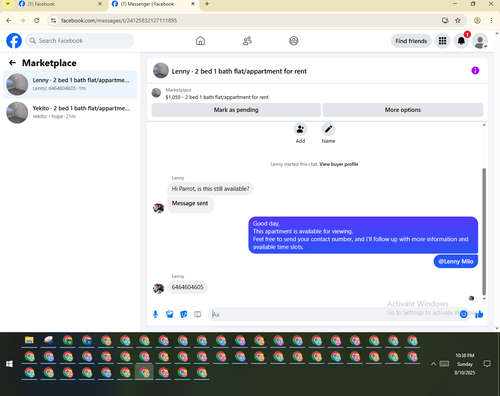Open the tab search dropdown arrow
This screenshot has width=500, height=396.
tap(8, 4)
